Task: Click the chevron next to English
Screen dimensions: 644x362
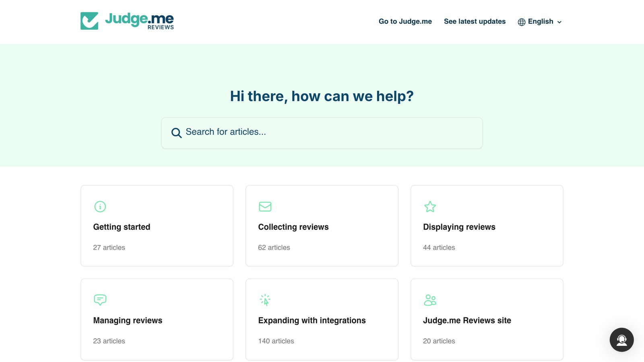Action: 559,22
